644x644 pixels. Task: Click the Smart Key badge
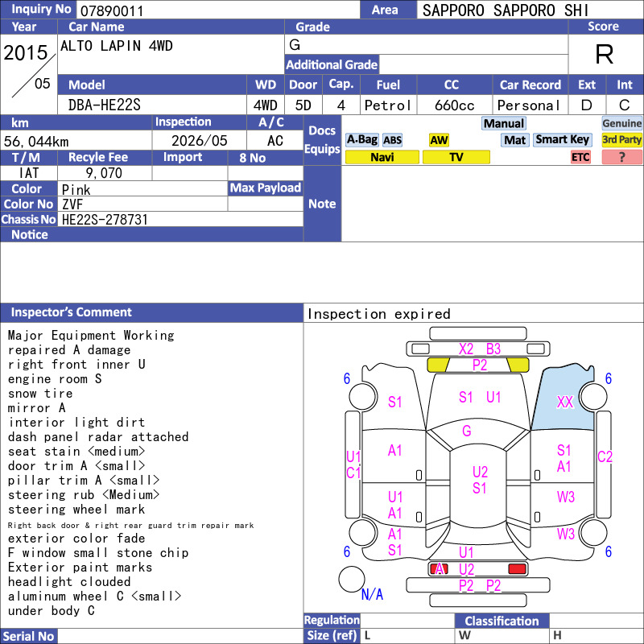coord(562,139)
